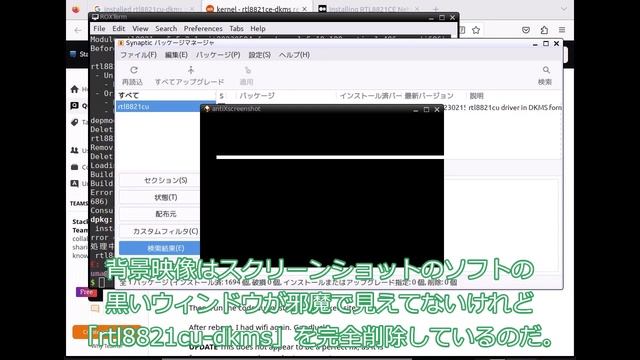The width and height of the screenshot is (640, 360).
Task: Open Search menu in ROXTerm
Action: click(166, 29)
